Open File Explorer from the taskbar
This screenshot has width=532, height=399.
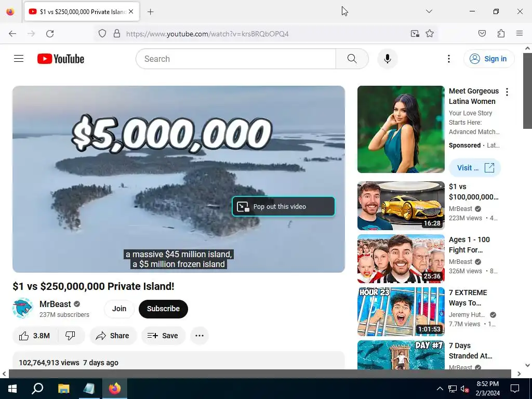coord(63,389)
